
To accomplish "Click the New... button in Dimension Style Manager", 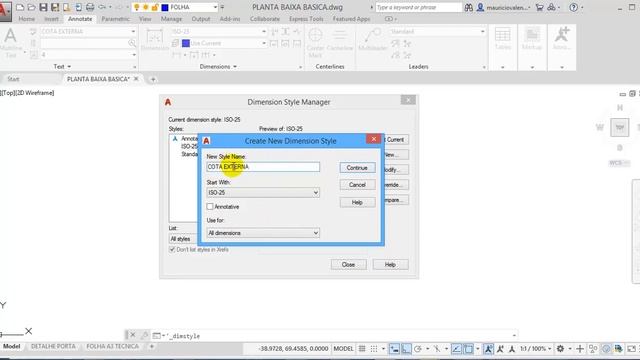I will tap(396, 155).
